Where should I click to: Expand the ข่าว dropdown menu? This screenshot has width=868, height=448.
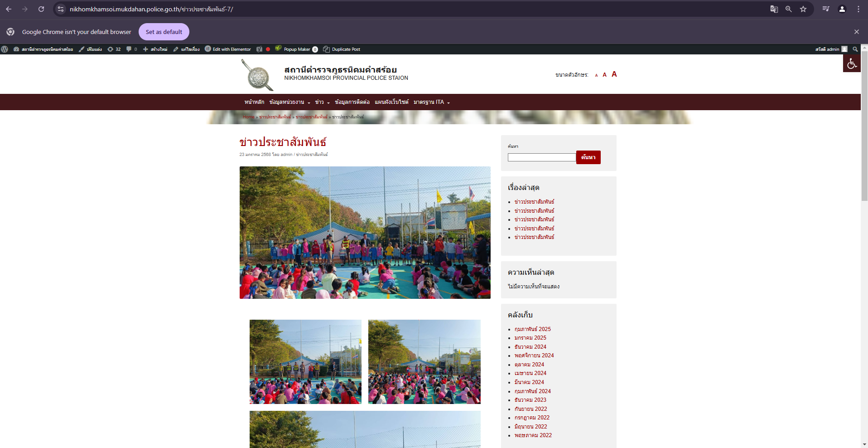tap(322, 102)
